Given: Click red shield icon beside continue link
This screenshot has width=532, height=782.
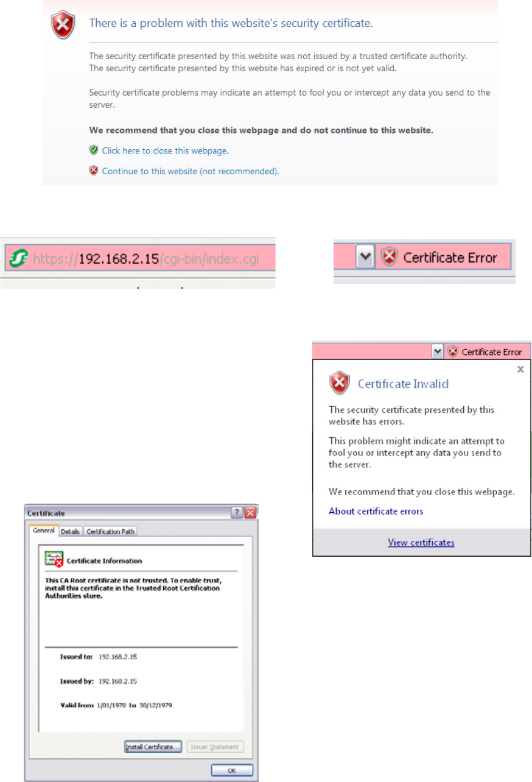Looking at the screenshot, I should (94, 171).
